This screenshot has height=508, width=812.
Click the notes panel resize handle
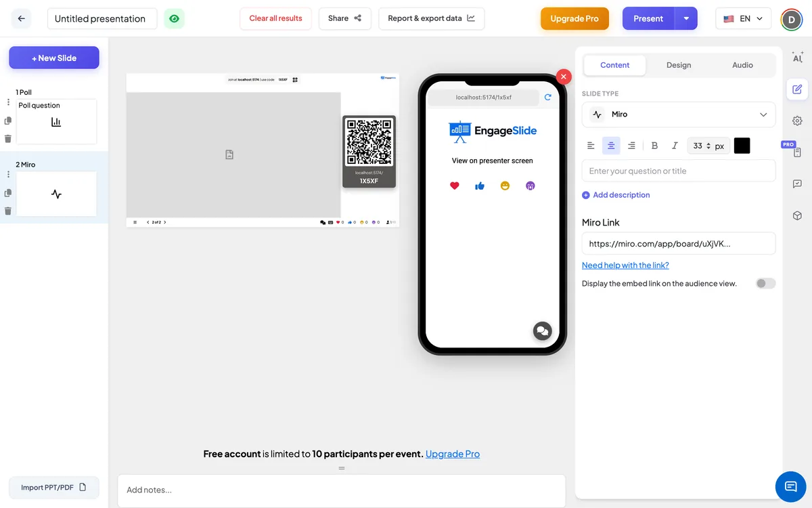[x=342, y=468]
